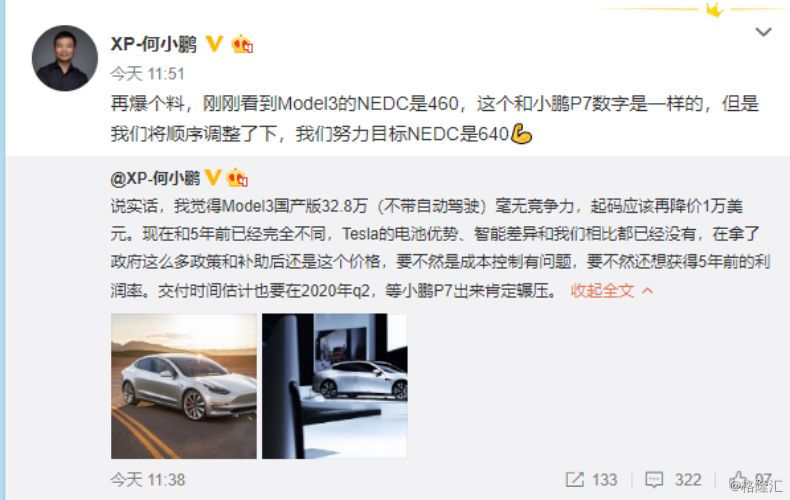The image size is (790, 500).
Task: Click the verified V badge in quoted post
Action: click(213, 177)
